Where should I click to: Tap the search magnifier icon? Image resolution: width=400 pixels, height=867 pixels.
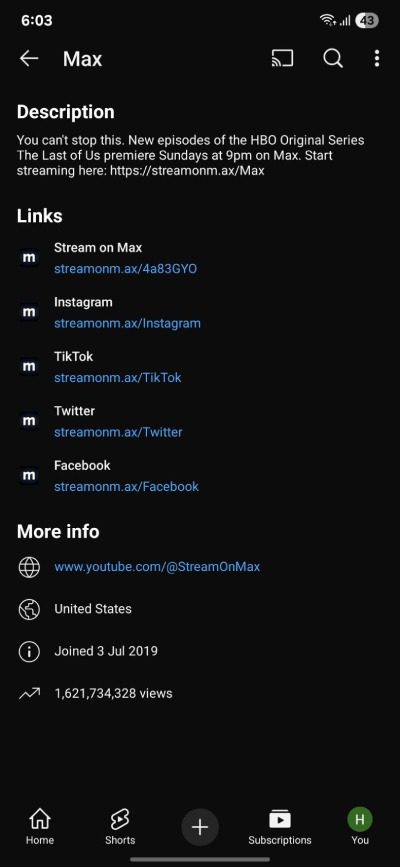333,58
